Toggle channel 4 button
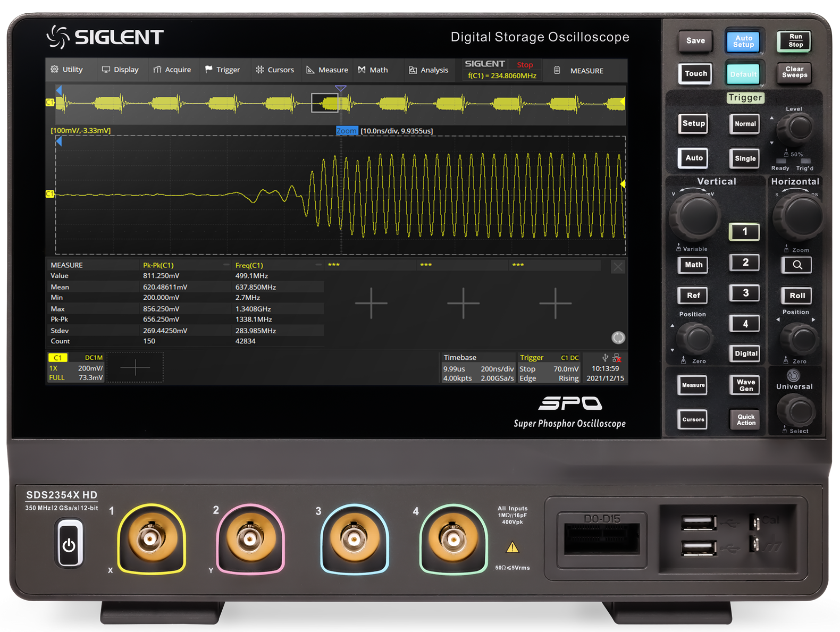 click(745, 323)
